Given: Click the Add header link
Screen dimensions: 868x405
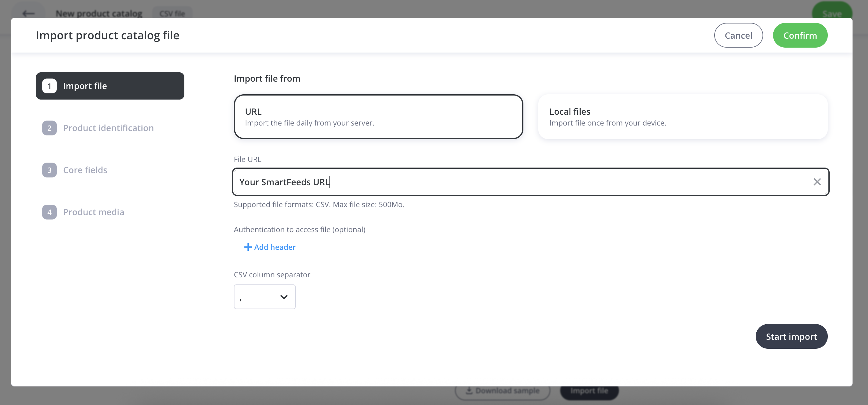Looking at the screenshot, I should click(270, 247).
